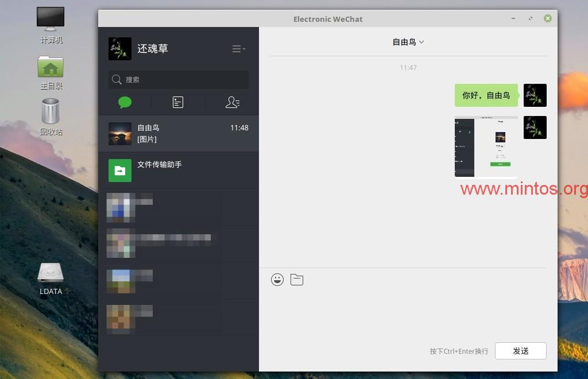
Task: Open the hamburger menu beside 还魂草
Action: click(238, 49)
